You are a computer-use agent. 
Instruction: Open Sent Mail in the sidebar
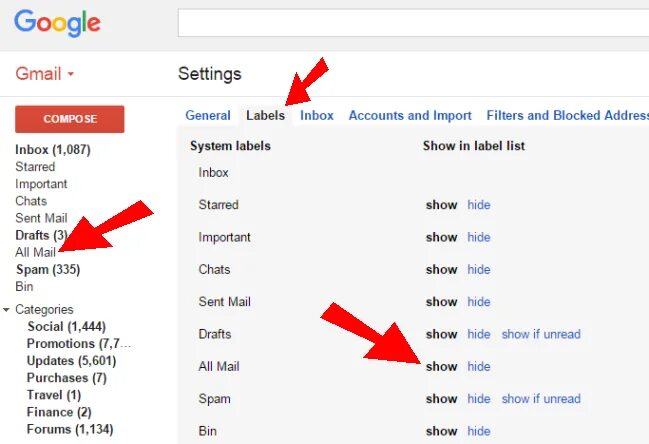click(41, 218)
